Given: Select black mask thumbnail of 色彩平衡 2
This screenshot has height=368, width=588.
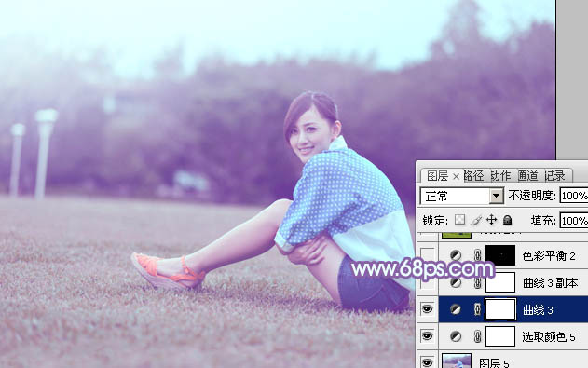Looking at the screenshot, I should click(500, 255).
